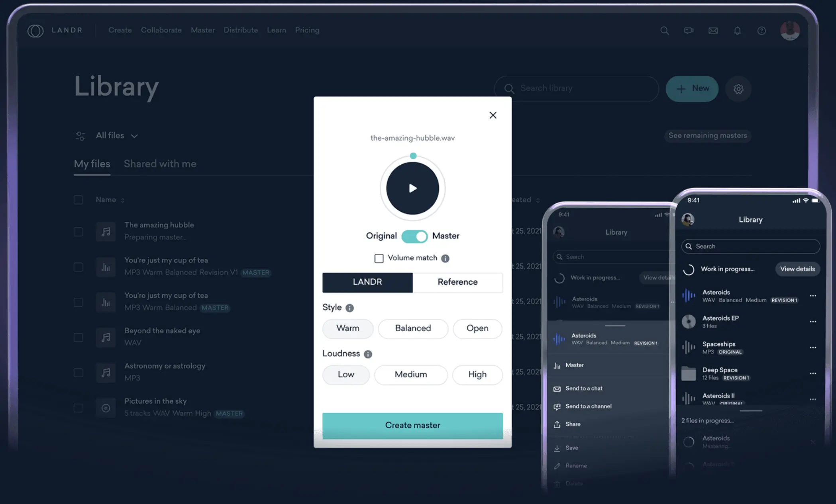Click the Style info icon
The height and width of the screenshot is (504, 836).
point(349,308)
